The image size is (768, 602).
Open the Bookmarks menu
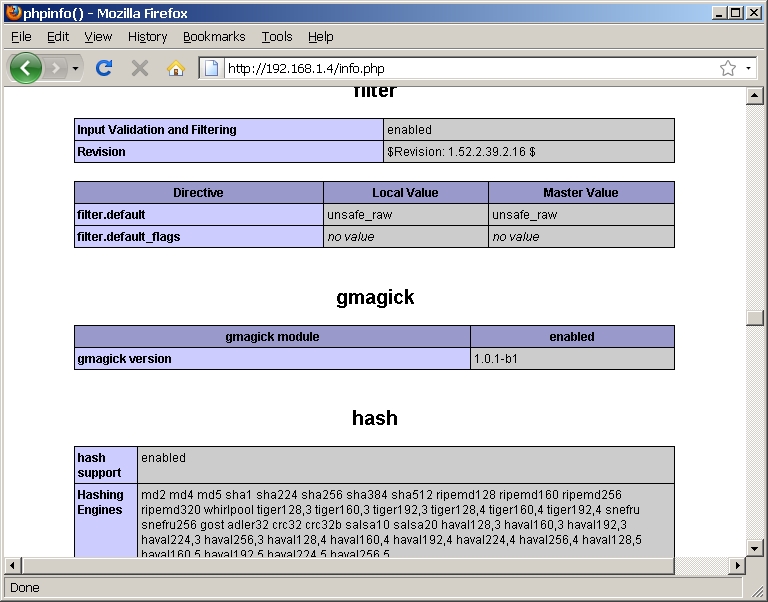[214, 37]
